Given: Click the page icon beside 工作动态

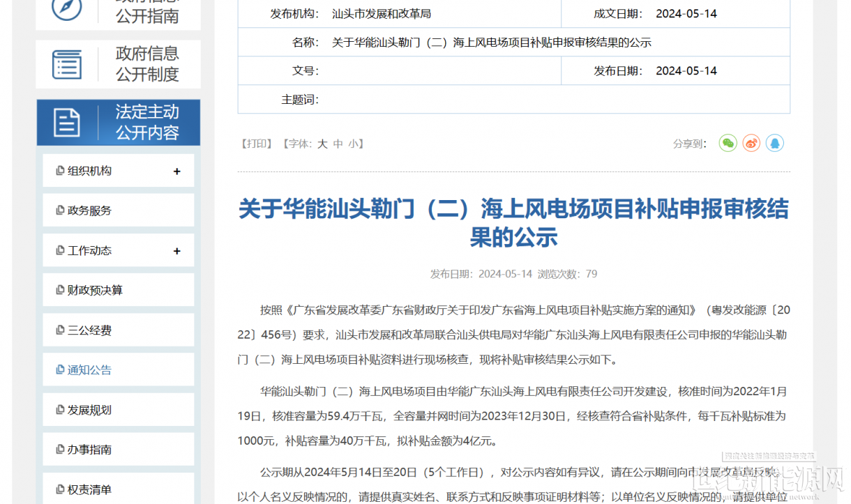Looking at the screenshot, I should pos(60,250).
